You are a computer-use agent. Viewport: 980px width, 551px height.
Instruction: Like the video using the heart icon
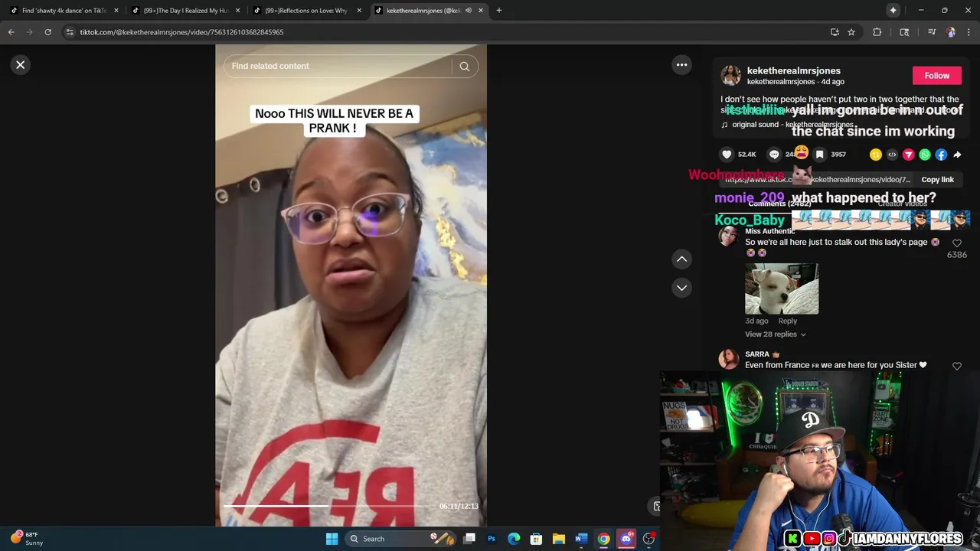point(727,155)
